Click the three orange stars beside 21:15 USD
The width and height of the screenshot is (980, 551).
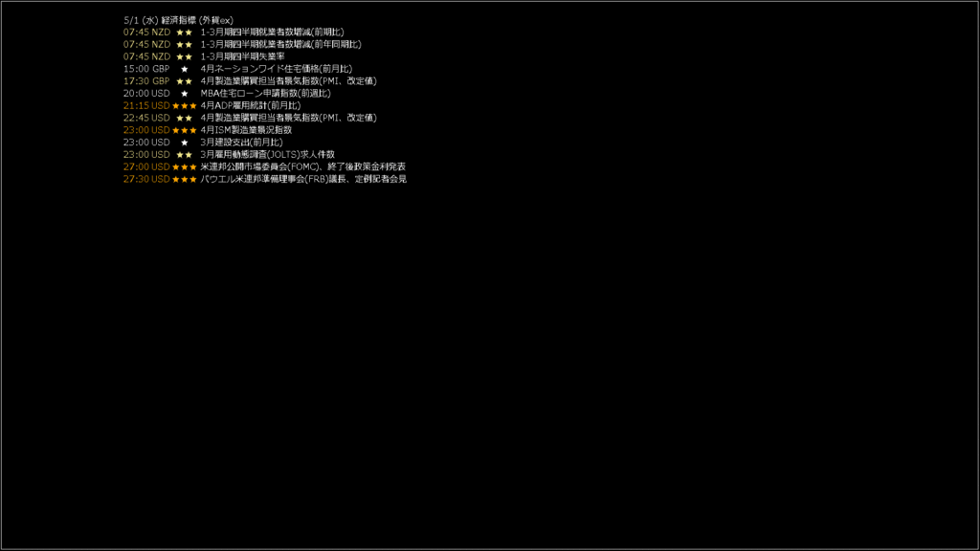(x=185, y=106)
